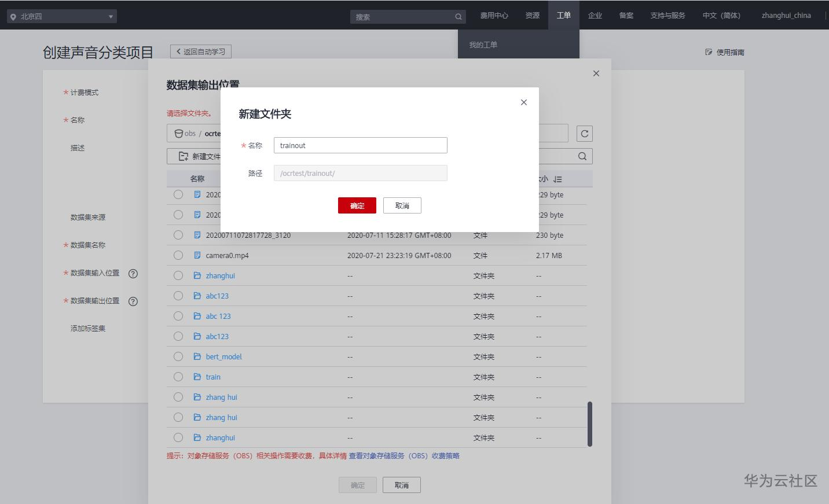The height and width of the screenshot is (504, 829).
Task: Open the 查看对象存储服务（OBS）收费策略 link
Action: (404, 456)
